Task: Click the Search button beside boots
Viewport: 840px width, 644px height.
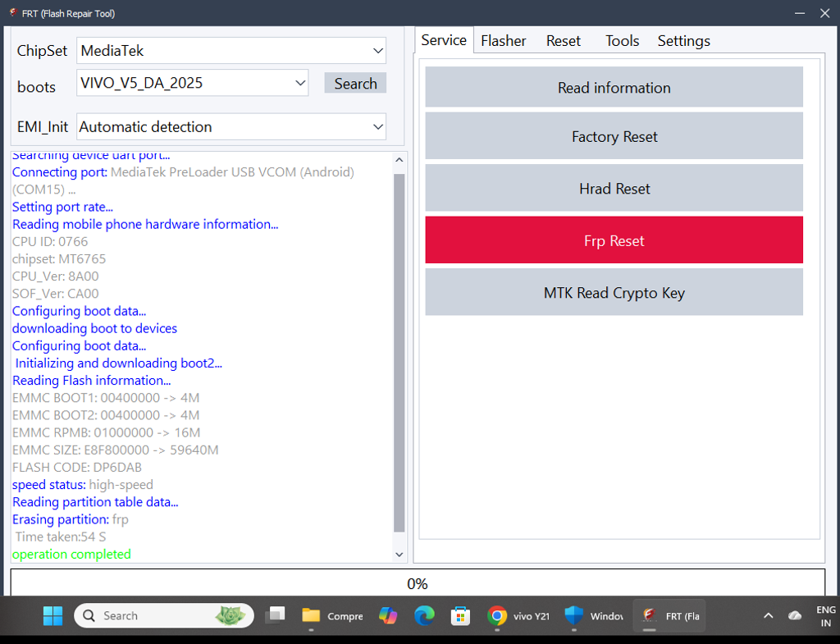Action: 355,84
